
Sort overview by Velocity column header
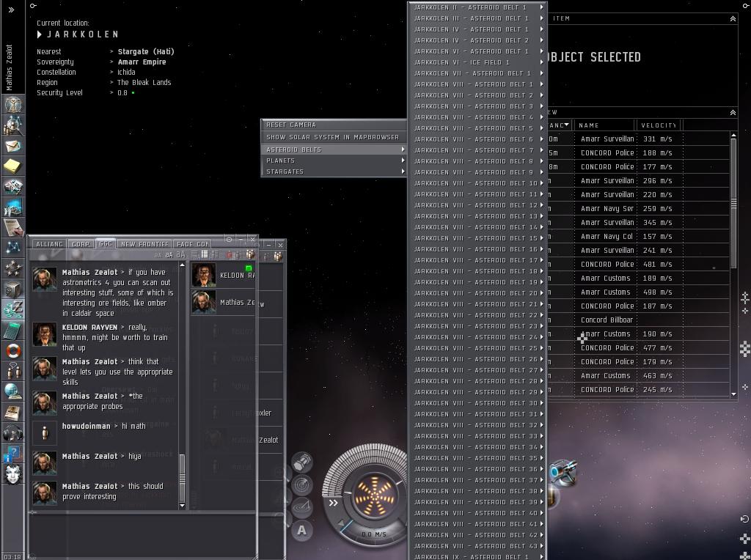pyautogui.click(x=659, y=125)
